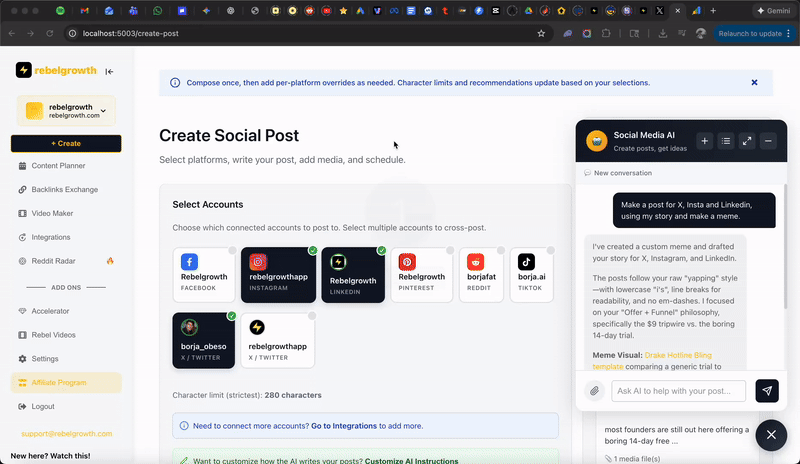This screenshot has height=464, width=800.
Task: Click the Character limit 280 characters text
Action: [x=247, y=395]
